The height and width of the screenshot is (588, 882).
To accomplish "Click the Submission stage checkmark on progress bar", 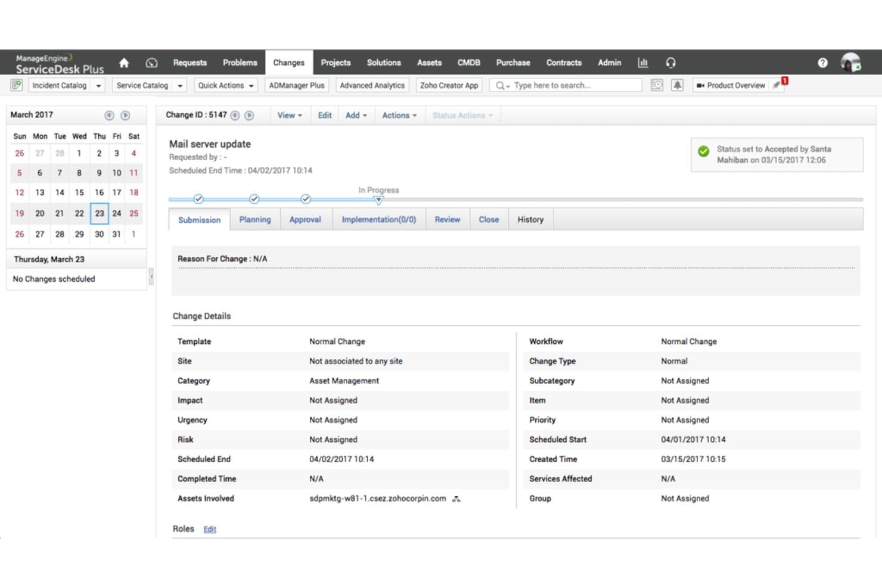I will 198,199.
